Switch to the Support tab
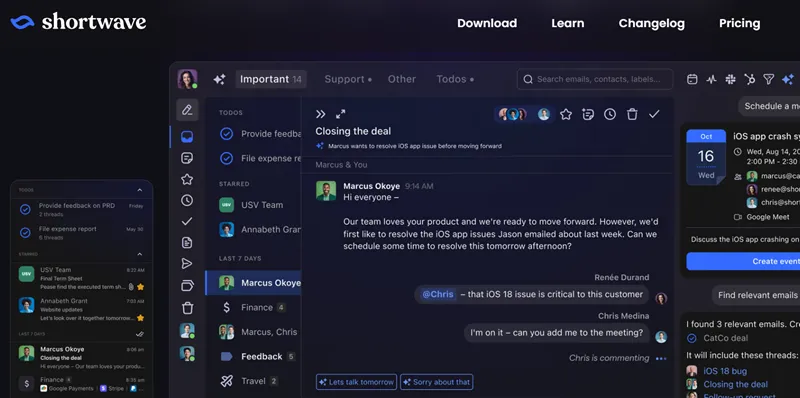This screenshot has height=398, width=800. [348, 79]
